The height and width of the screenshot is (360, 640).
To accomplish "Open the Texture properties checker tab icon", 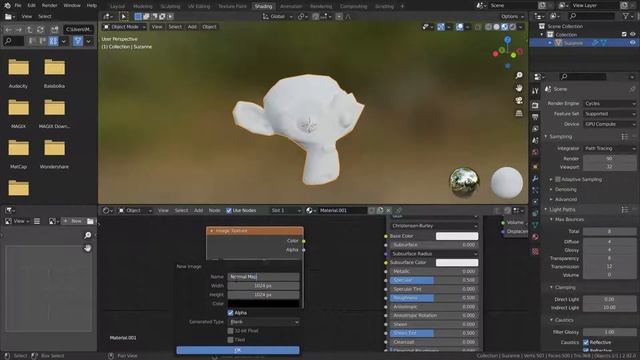I will click(535, 251).
